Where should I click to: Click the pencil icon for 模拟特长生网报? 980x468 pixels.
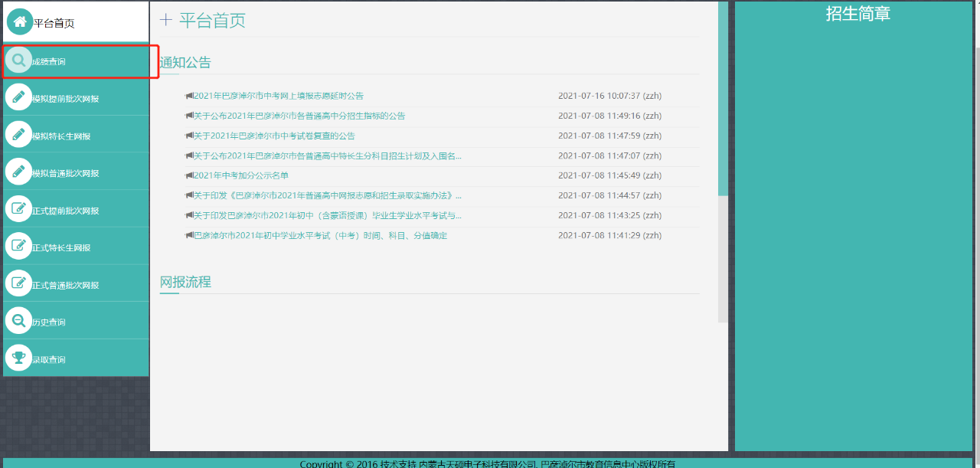(18, 135)
